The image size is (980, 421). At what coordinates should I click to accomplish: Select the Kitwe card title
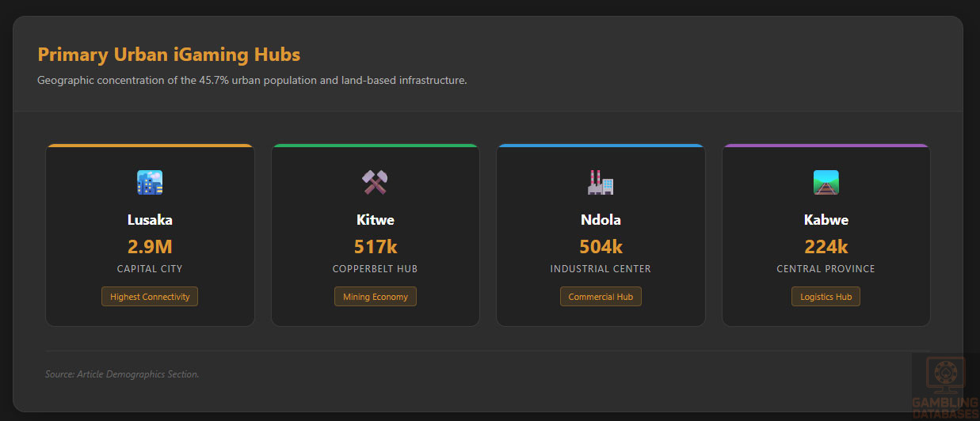pyautogui.click(x=375, y=220)
